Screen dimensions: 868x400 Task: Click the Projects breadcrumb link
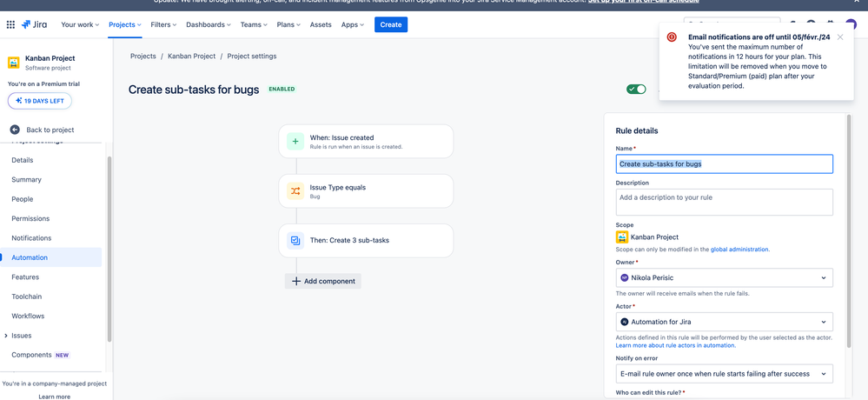tap(142, 56)
